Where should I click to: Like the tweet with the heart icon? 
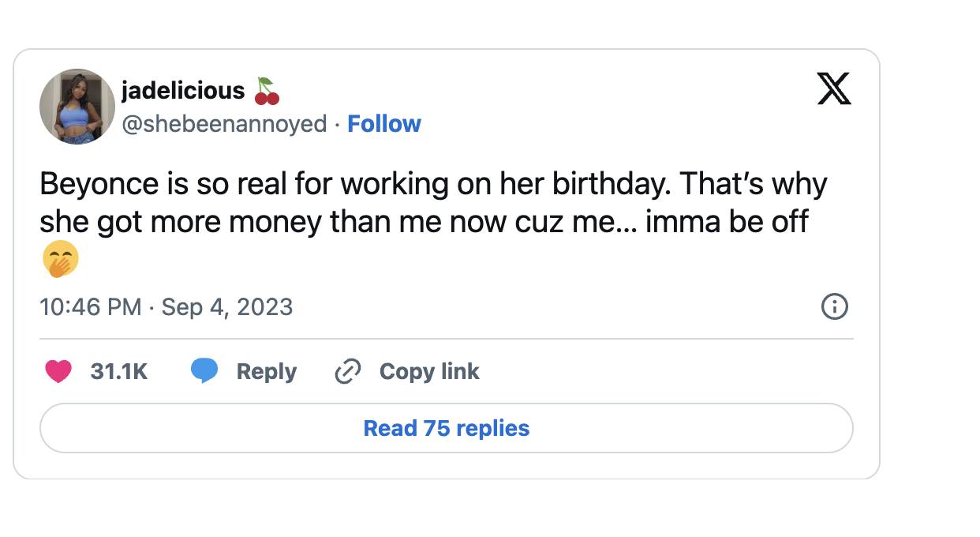point(58,371)
